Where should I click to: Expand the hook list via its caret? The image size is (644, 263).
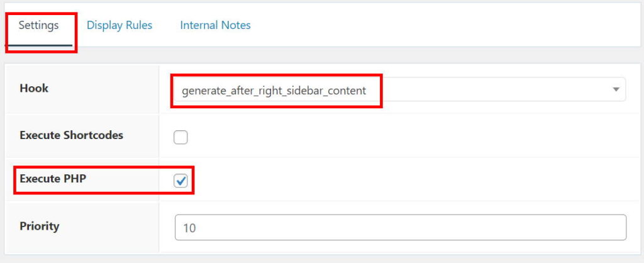[616, 90]
